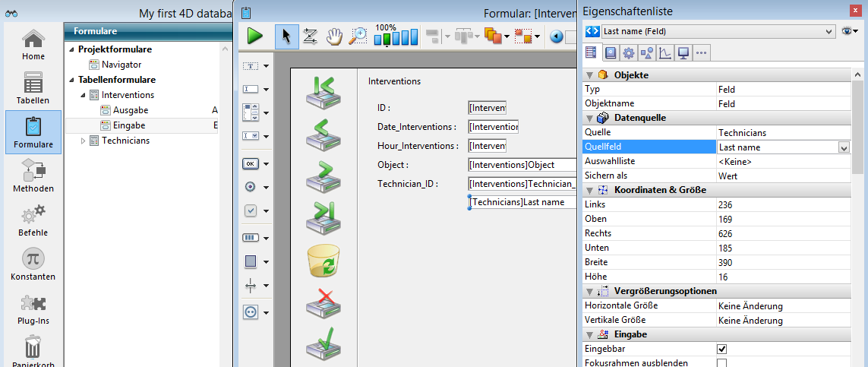Click the magnifier zoom tool

[x=358, y=36]
